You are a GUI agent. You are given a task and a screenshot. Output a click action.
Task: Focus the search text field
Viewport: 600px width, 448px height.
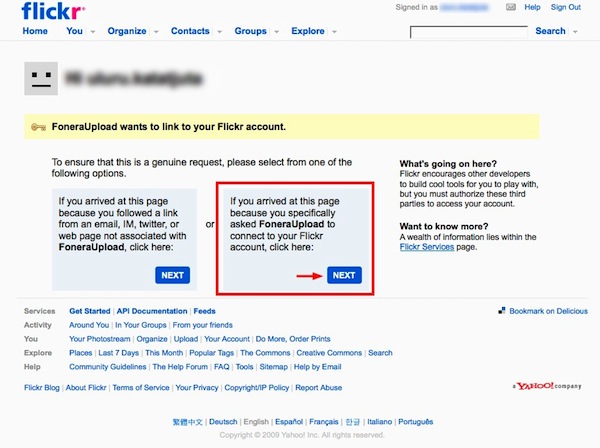point(469,32)
